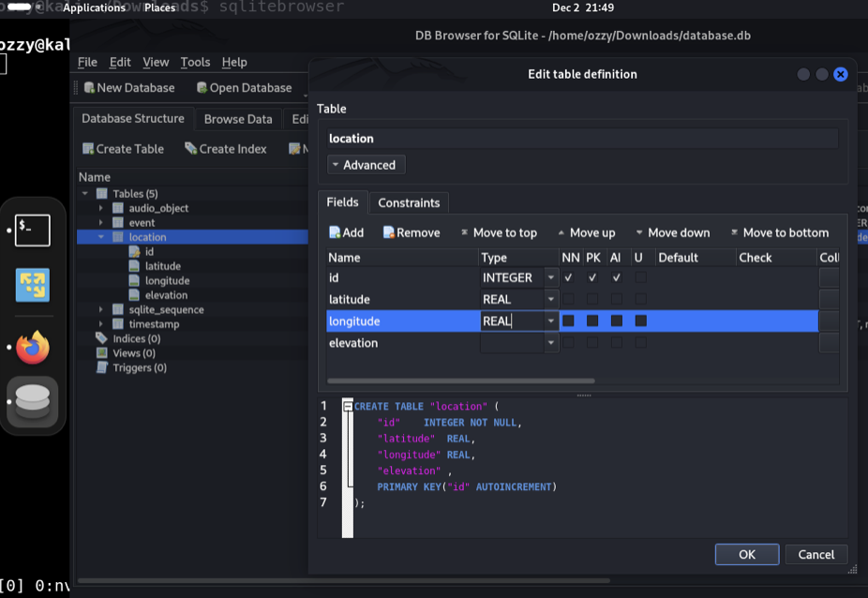The width and height of the screenshot is (868, 598).
Task: Enable Not Null for latitude field
Action: (569, 300)
